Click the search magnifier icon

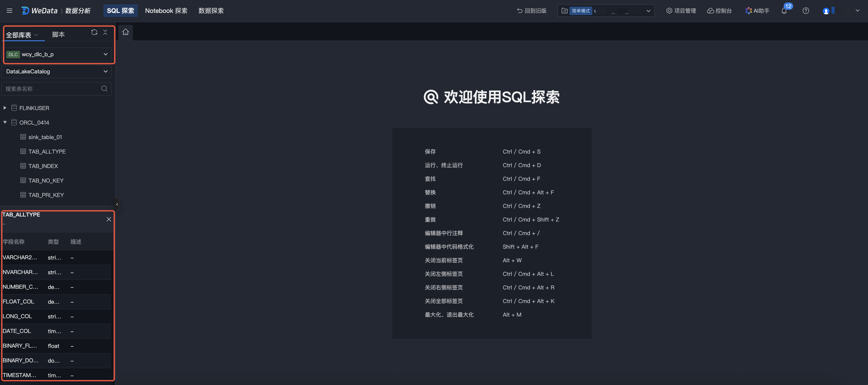(x=104, y=89)
